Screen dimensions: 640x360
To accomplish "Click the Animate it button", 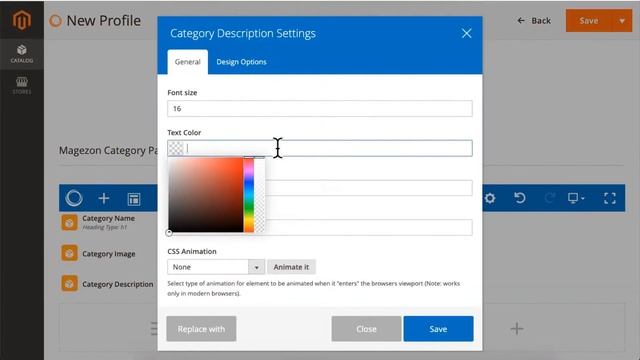I will [x=291, y=267].
